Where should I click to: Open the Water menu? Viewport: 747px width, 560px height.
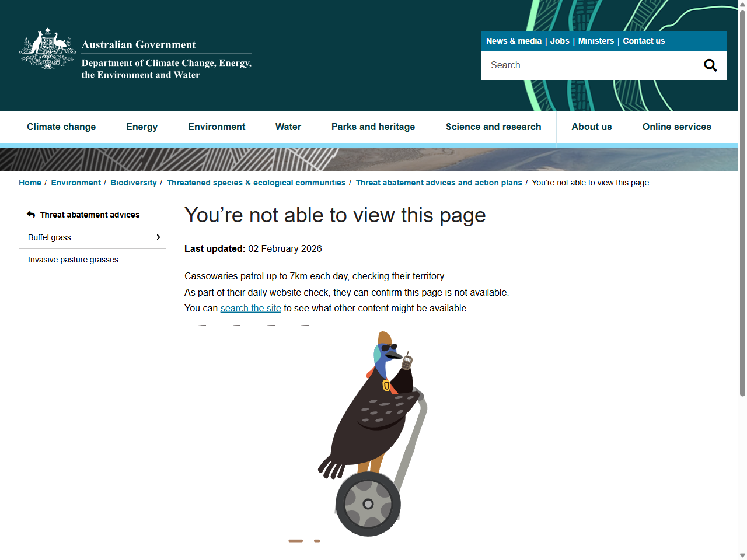(288, 127)
